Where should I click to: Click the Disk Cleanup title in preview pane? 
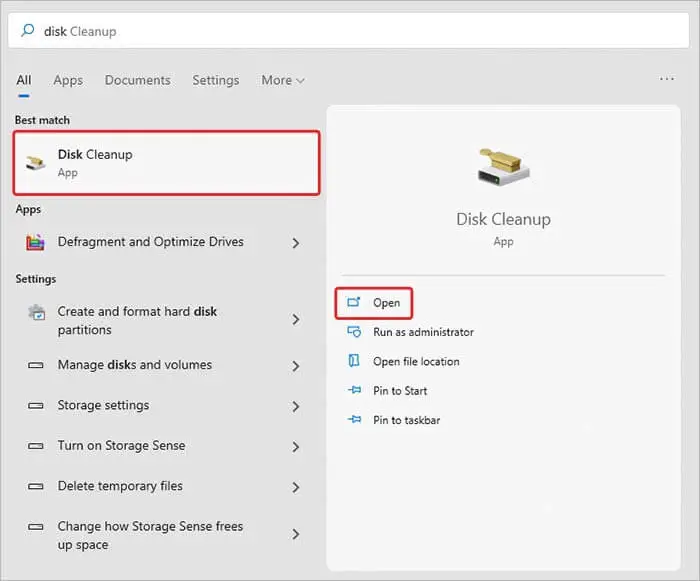tap(503, 219)
